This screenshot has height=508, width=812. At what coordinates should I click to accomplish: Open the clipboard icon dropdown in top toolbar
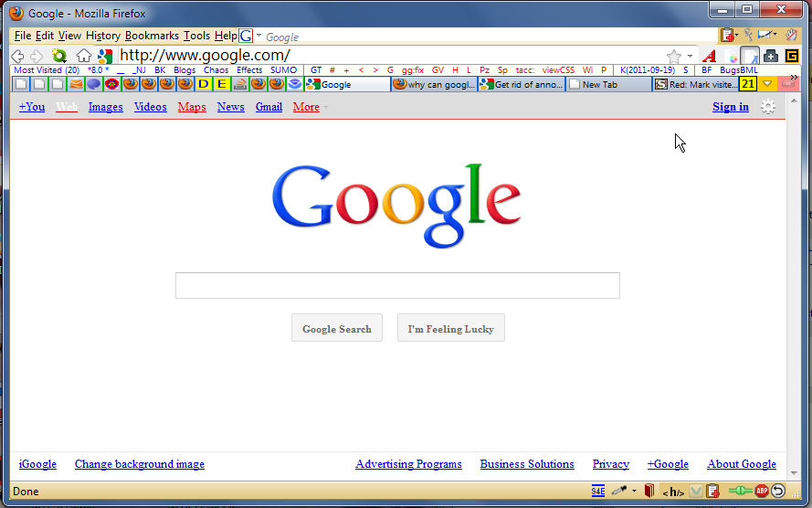tap(737, 36)
